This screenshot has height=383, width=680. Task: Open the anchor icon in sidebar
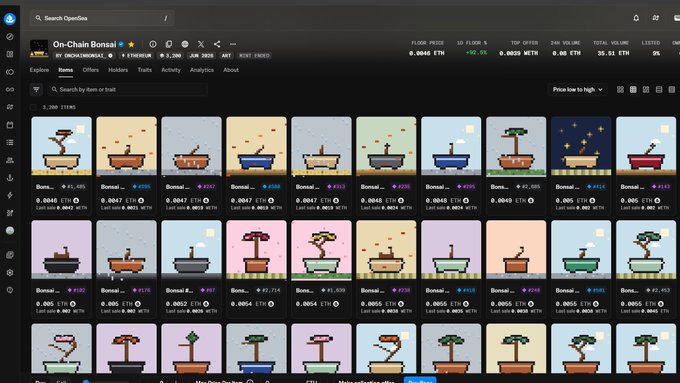[x=10, y=177]
